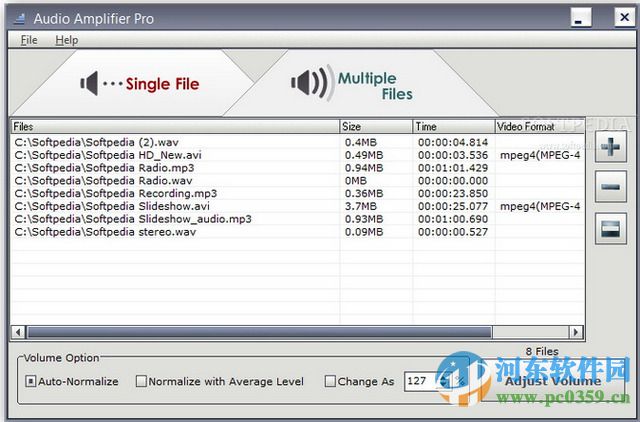The height and width of the screenshot is (422, 640).
Task: Click the 00:01:00.690 time cell
Action: click(453, 219)
